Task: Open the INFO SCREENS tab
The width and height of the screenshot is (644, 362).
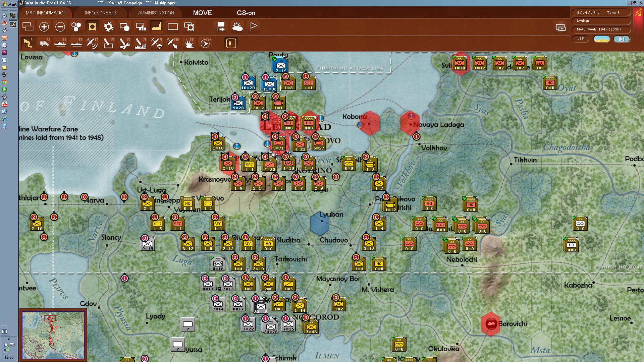Action: [101, 13]
